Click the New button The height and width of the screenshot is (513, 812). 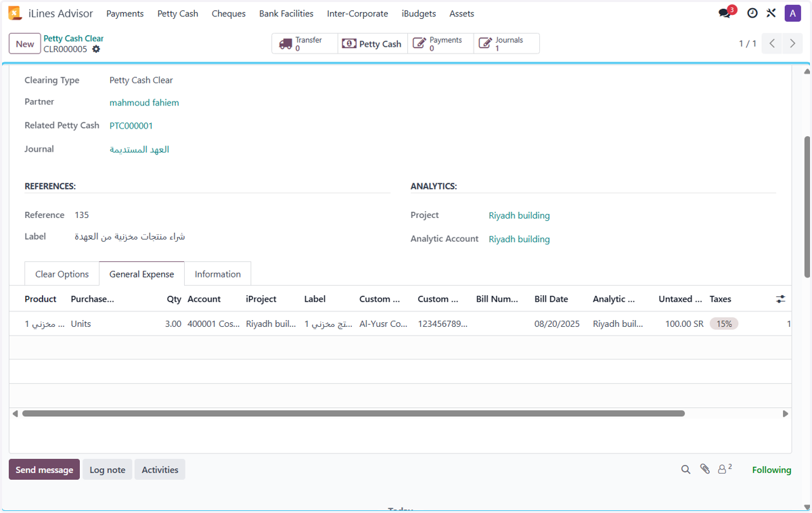click(x=25, y=44)
